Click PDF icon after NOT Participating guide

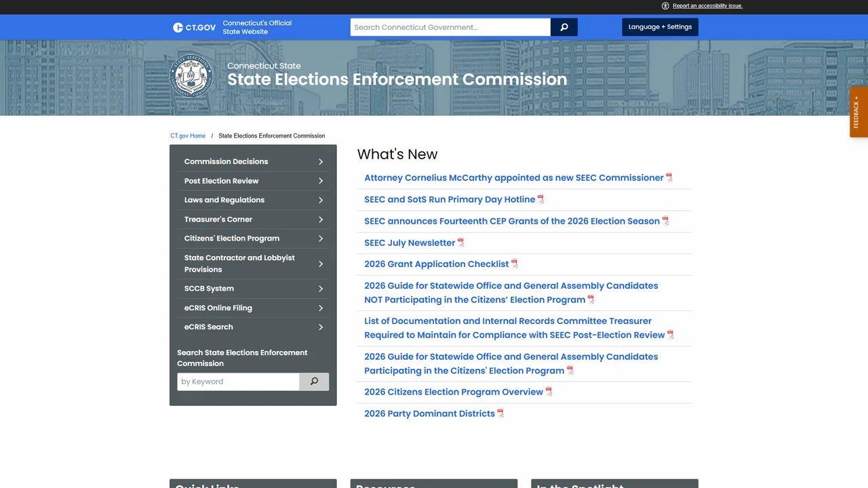591,300
